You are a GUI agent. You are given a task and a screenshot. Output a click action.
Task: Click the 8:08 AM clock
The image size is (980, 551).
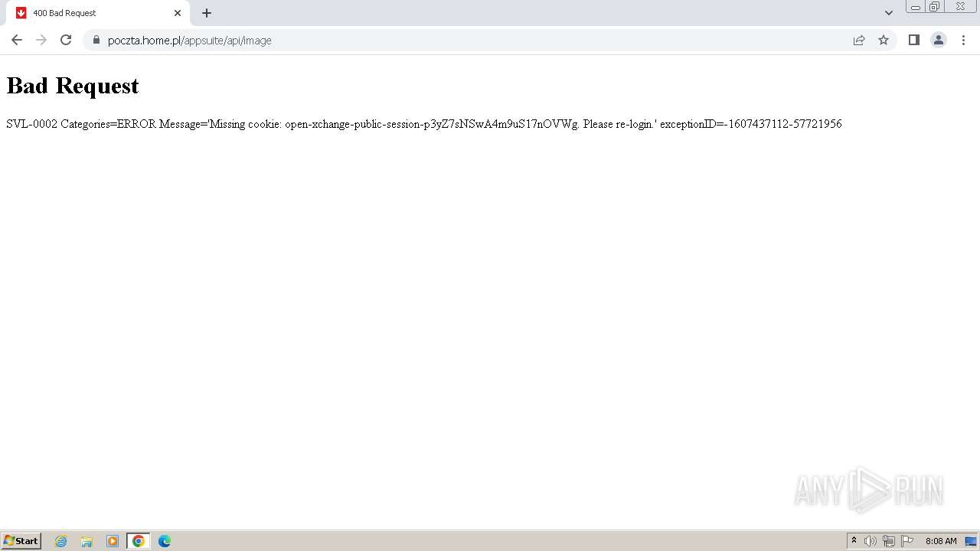(941, 541)
